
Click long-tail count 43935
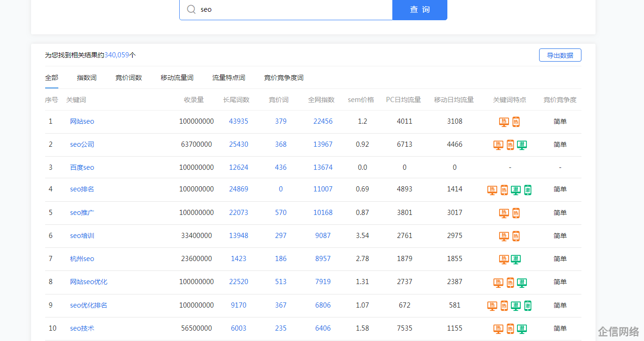[x=239, y=121]
